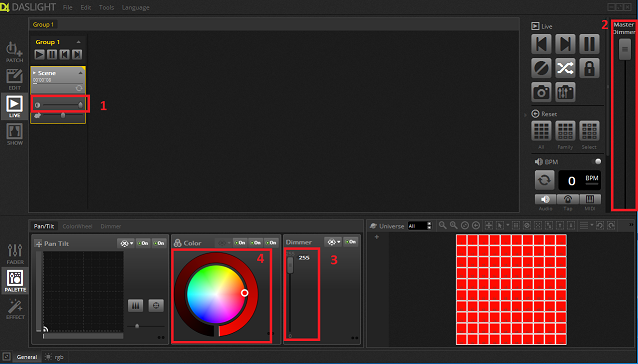
Task: Collapse Group 1 with its arrow
Action: [x=79, y=42]
